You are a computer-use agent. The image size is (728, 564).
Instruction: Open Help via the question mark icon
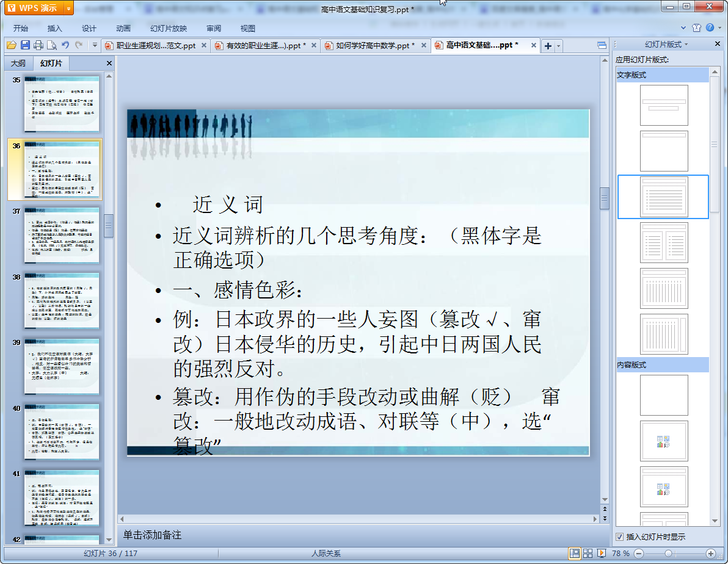coord(710,28)
